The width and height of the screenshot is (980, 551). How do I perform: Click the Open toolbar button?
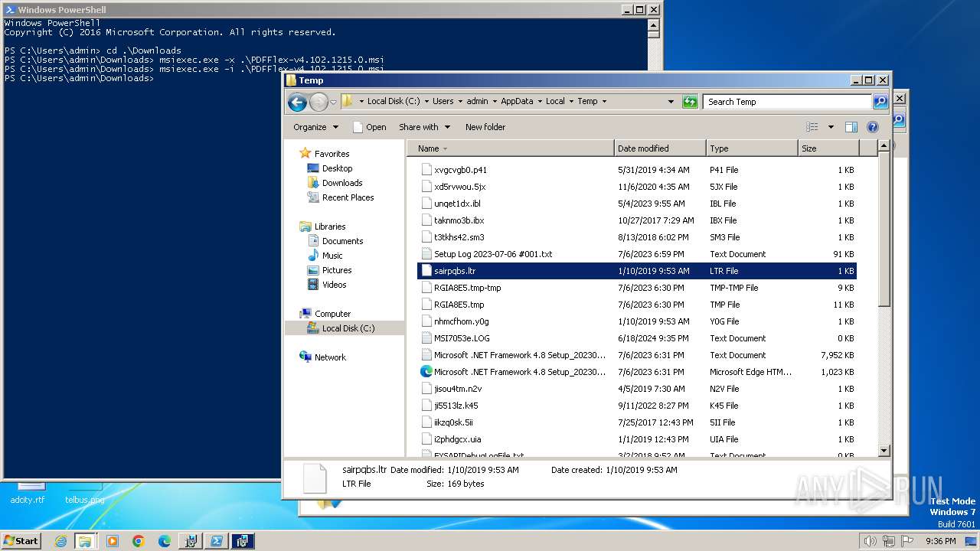coord(369,127)
